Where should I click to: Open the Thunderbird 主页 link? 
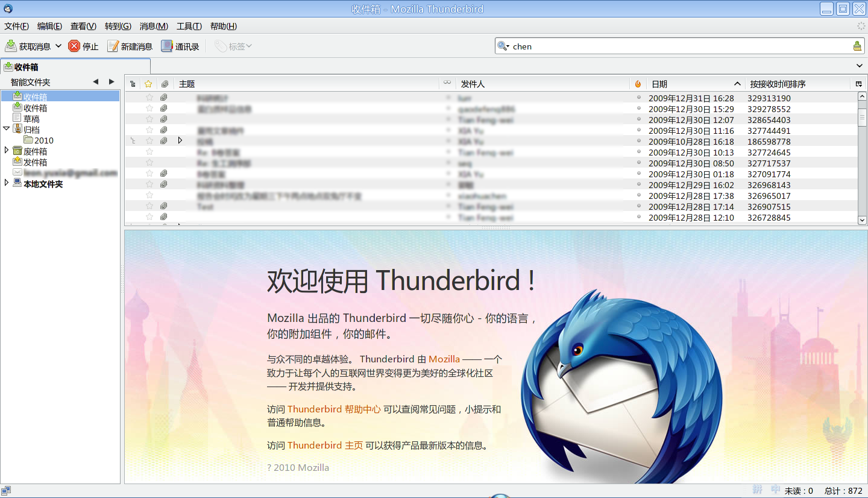(325, 445)
